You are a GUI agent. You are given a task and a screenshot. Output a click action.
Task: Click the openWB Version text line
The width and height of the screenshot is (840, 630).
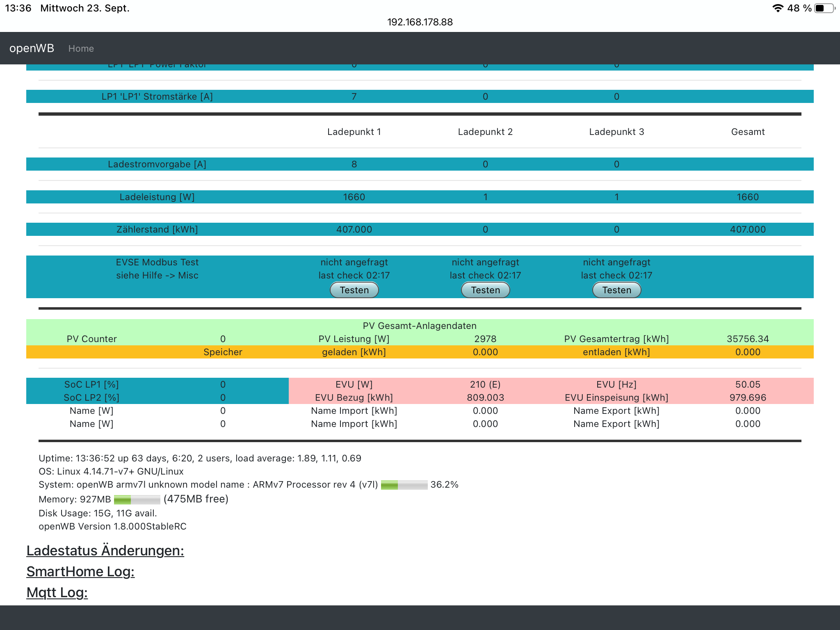(x=112, y=526)
